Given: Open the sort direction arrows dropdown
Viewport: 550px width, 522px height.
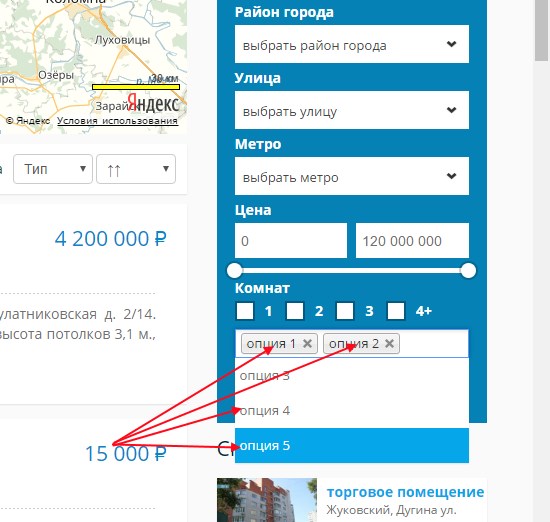Looking at the screenshot, I should point(136,169).
